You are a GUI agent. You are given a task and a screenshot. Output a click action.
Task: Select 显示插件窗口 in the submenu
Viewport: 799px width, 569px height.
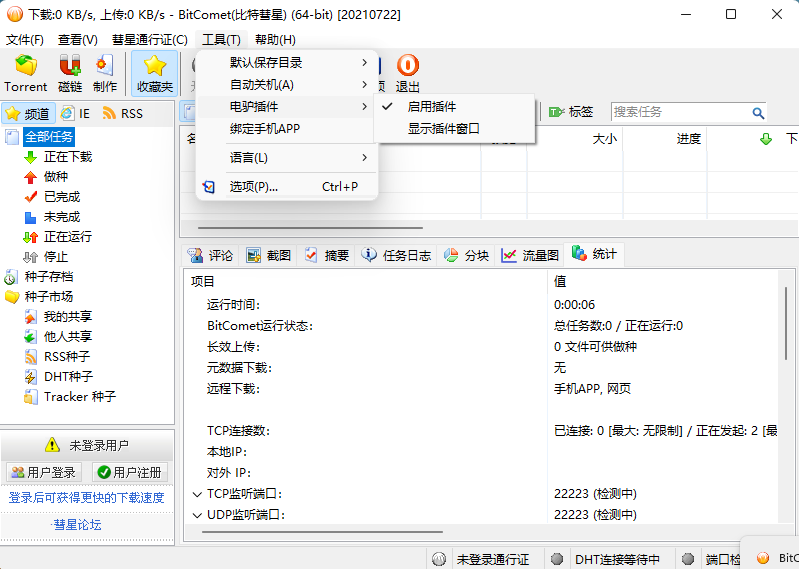(x=443, y=129)
